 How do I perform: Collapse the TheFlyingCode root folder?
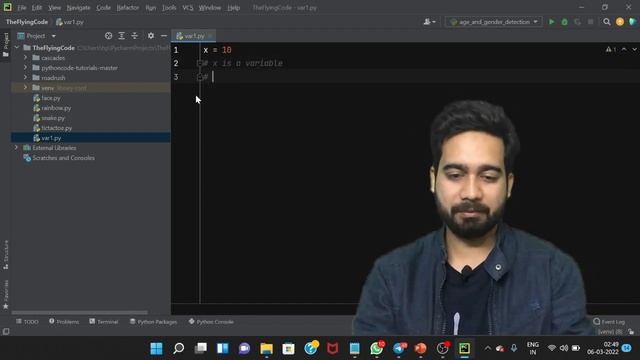coord(17,48)
